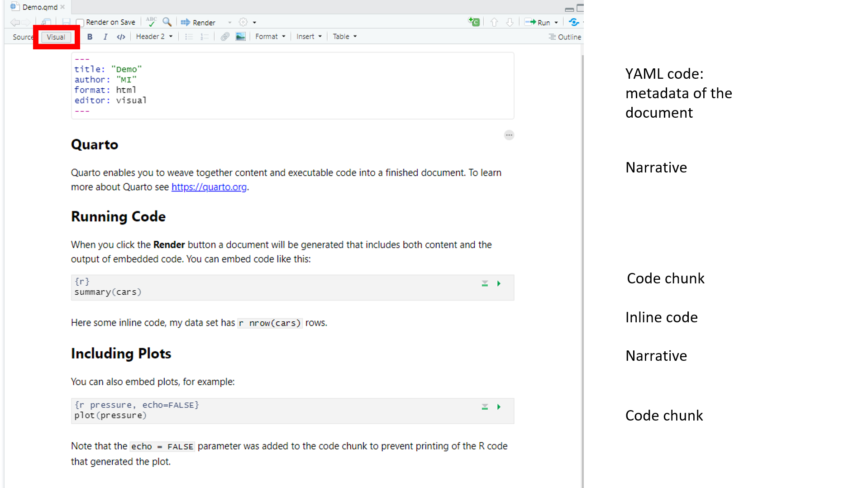
Task: Run all chunks above plot(pressure) chunk
Action: point(485,407)
